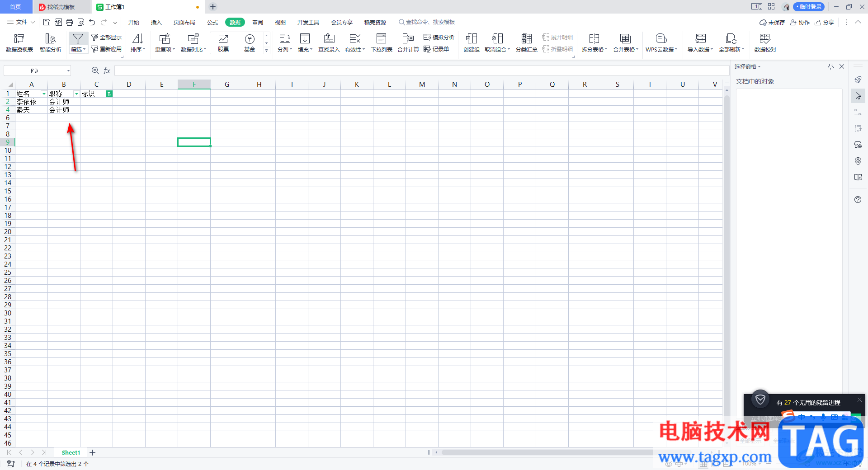Switch to the 公式 ribbon tab
Screen dimensions: 868x470
pos(212,22)
